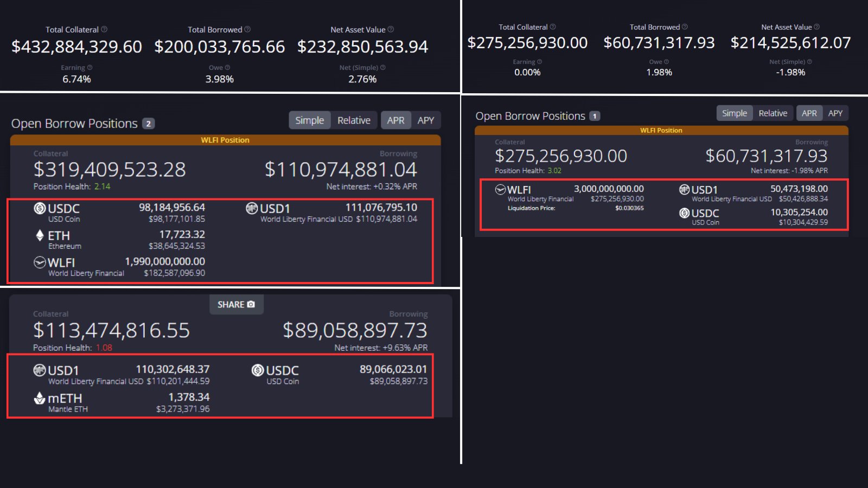
Task: Click the WLFI icon in left collateral list
Action: (40, 262)
